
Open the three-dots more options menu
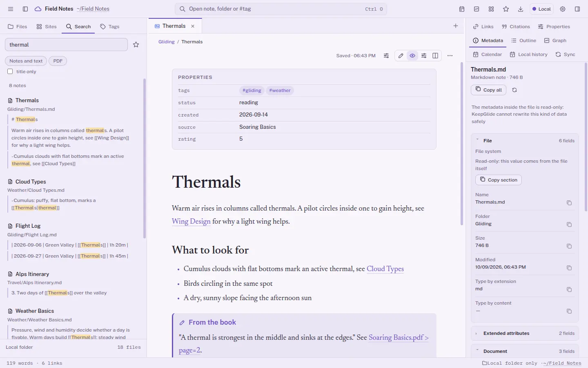click(450, 56)
